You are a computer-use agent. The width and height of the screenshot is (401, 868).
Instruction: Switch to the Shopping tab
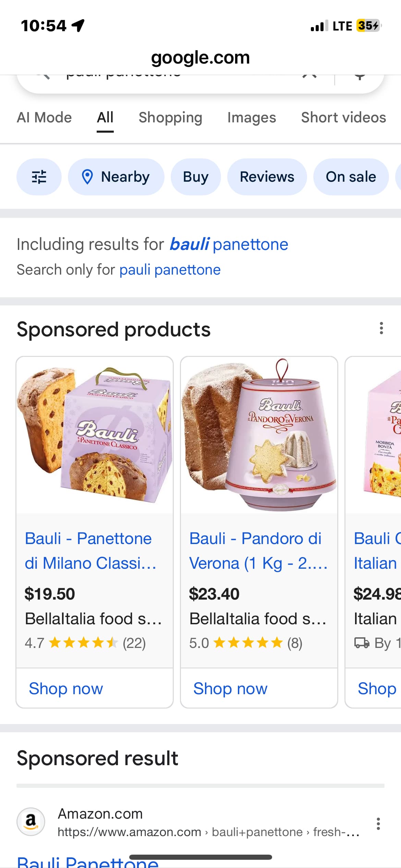pos(170,118)
